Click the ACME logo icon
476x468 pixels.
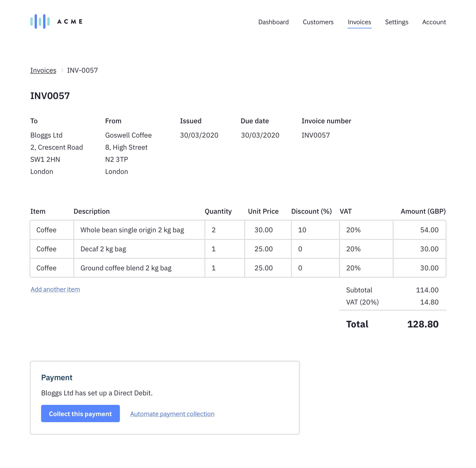click(40, 21)
